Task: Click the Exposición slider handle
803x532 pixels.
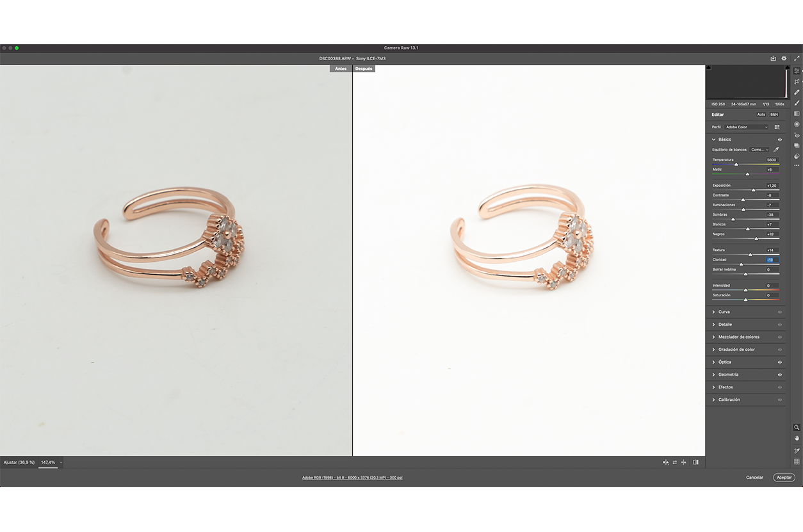Action: [753, 190]
